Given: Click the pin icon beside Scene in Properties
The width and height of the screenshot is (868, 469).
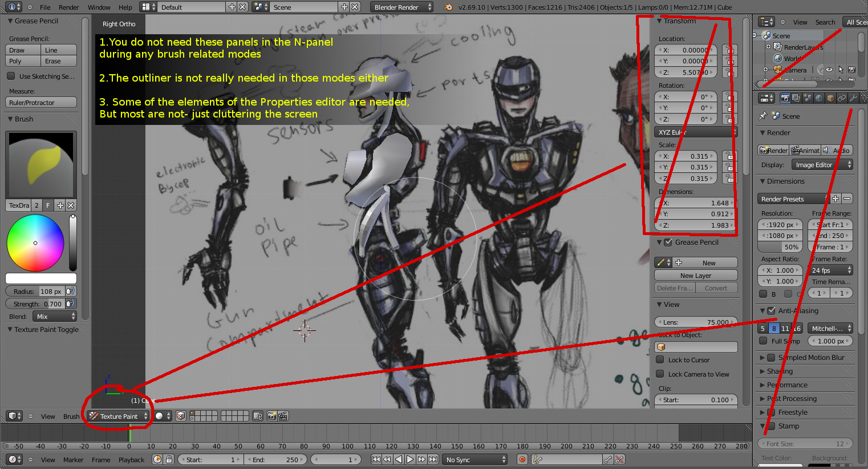Looking at the screenshot, I should [763, 116].
